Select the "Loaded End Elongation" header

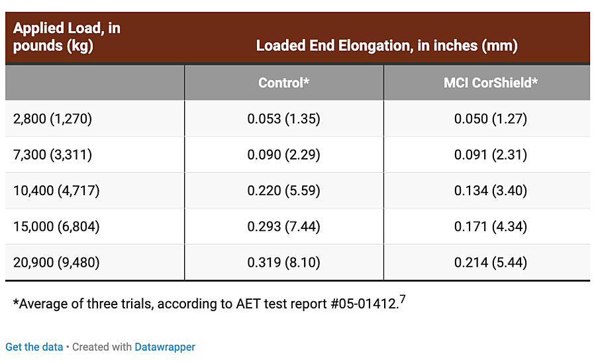tap(387, 46)
